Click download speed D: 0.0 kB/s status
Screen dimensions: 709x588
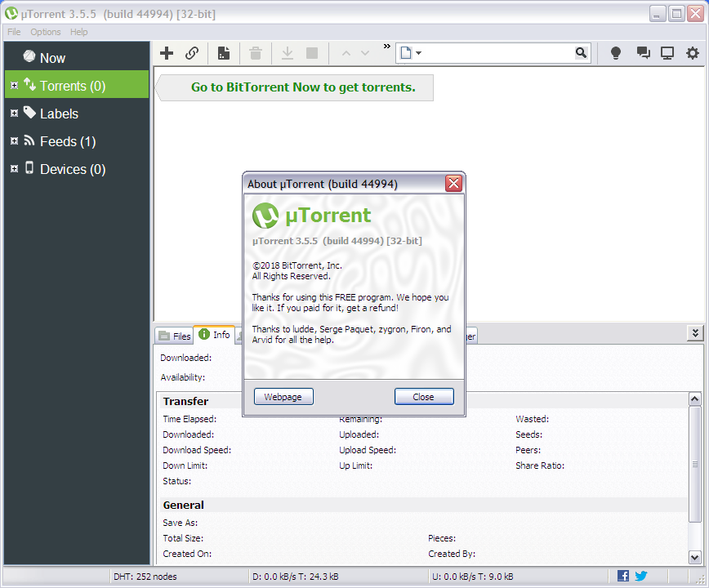point(295,577)
